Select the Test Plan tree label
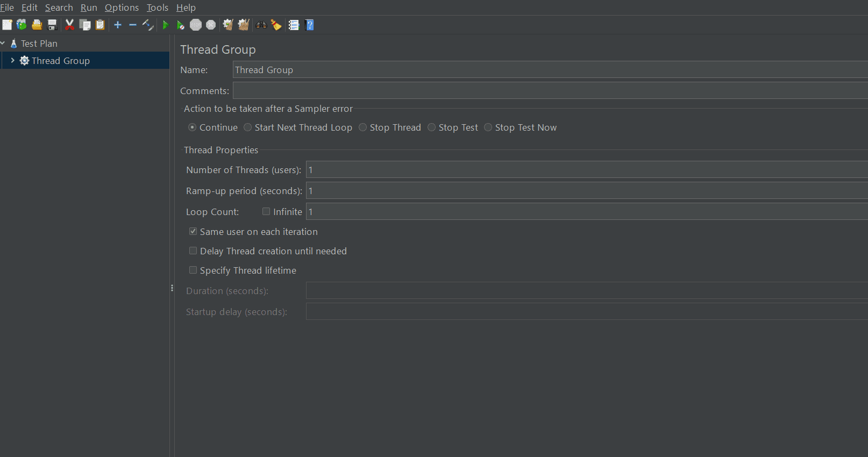The height and width of the screenshot is (457, 868). pos(39,44)
